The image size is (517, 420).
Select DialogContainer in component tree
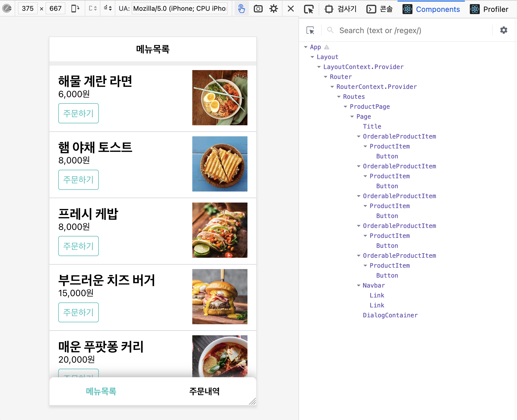coord(390,315)
